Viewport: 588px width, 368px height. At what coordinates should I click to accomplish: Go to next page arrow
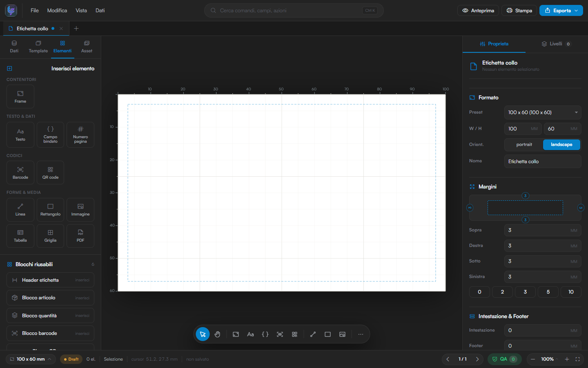click(x=477, y=359)
